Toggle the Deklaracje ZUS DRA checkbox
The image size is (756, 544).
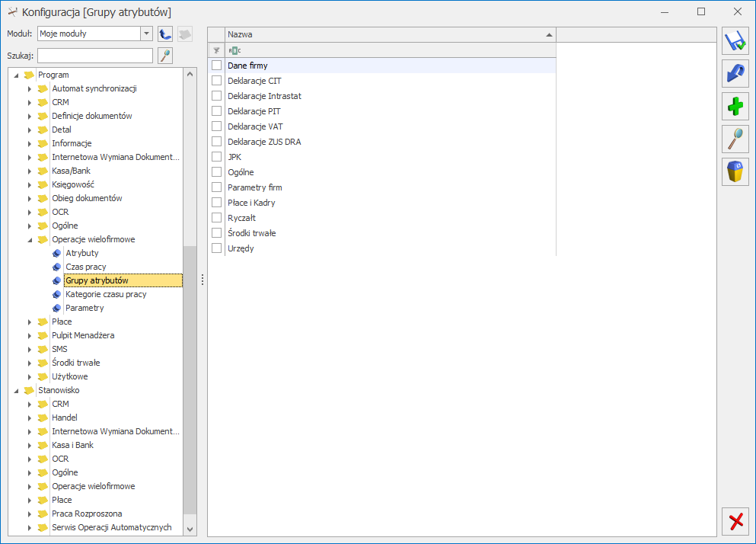[216, 142]
